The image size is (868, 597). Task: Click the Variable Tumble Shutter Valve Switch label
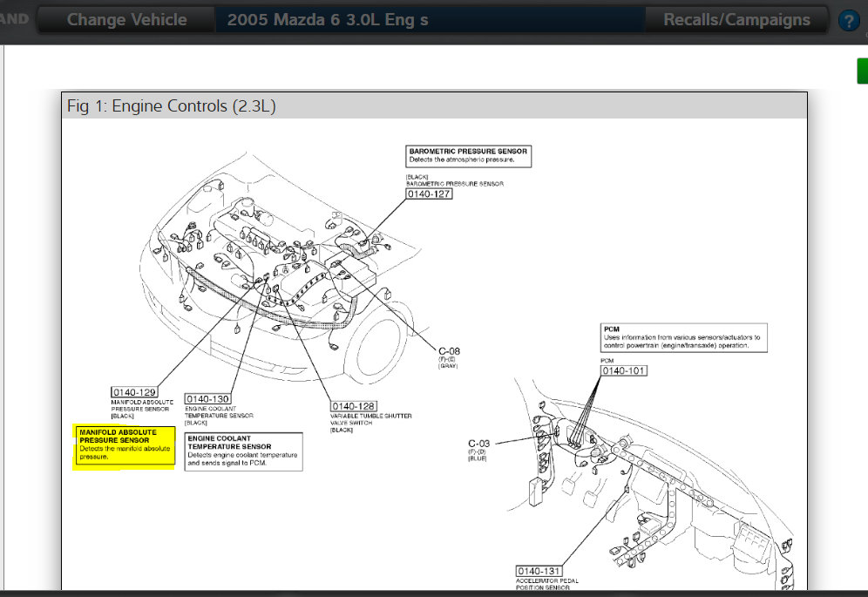pyautogui.click(x=371, y=423)
